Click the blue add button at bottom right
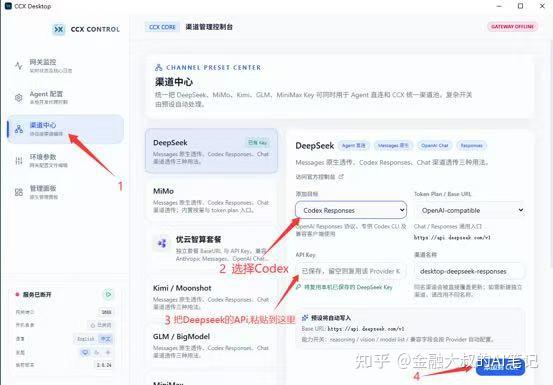Viewport: 553px width, 385px height. coord(500,367)
